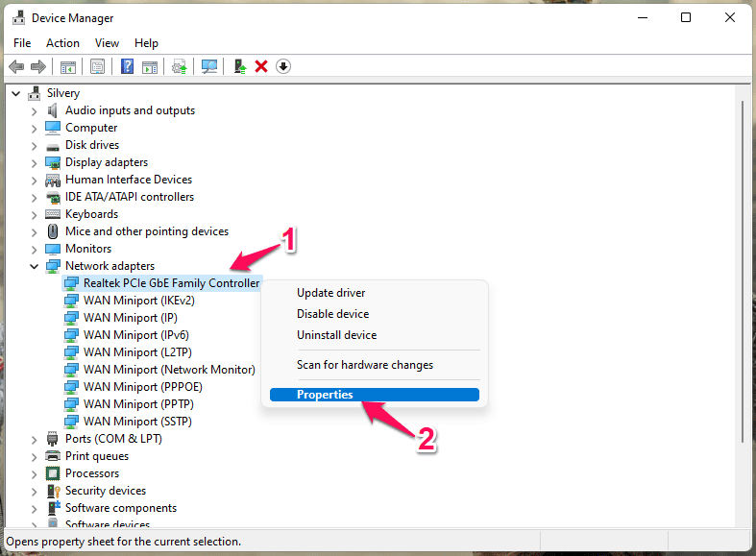
Task: Click the red X uninstall device icon
Action: [x=261, y=66]
